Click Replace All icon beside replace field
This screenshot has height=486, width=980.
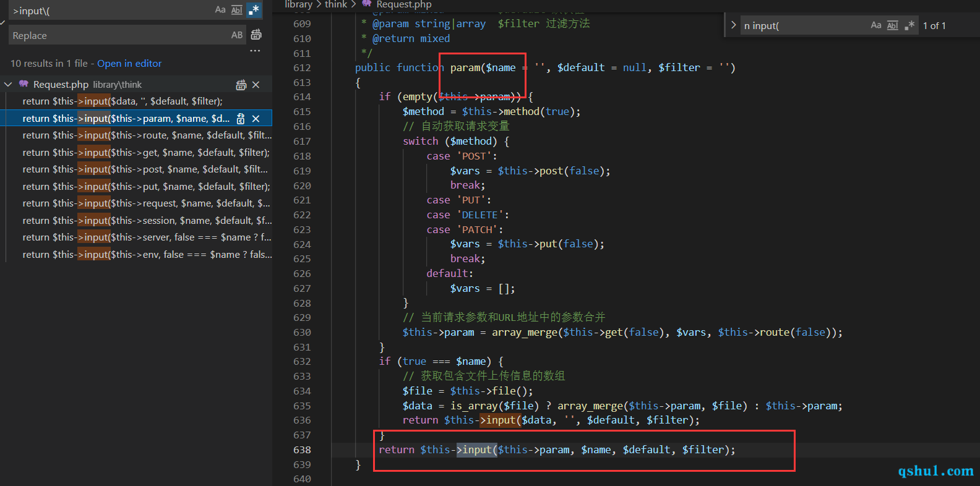click(x=256, y=35)
